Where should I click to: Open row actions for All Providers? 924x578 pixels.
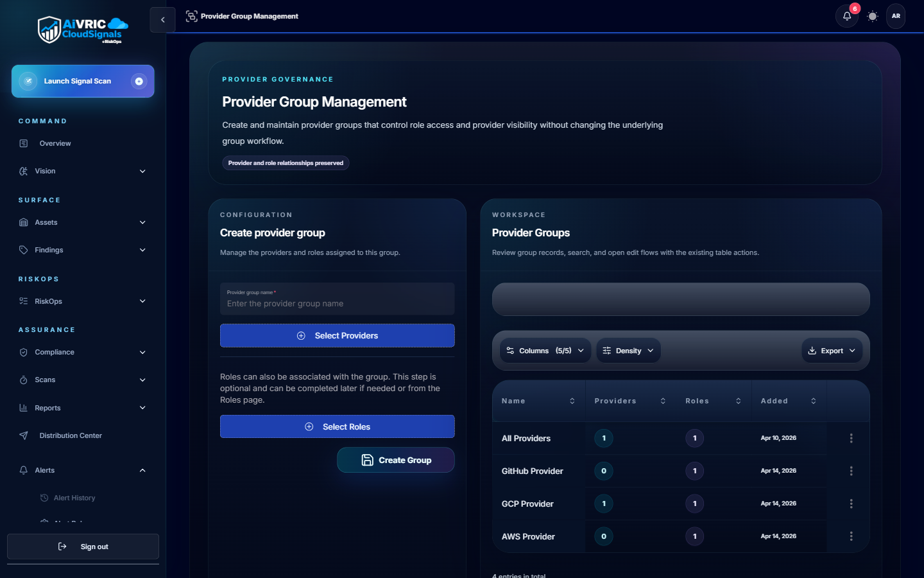(x=851, y=438)
